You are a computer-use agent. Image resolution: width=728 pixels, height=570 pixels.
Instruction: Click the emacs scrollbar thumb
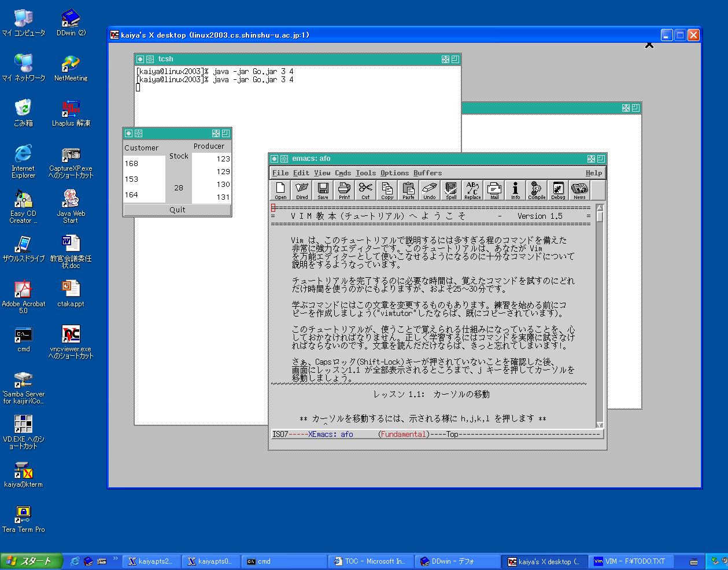tap(600, 217)
